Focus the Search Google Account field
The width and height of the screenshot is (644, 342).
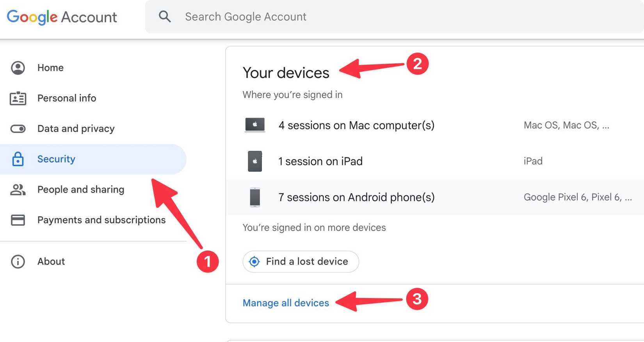click(x=351, y=16)
